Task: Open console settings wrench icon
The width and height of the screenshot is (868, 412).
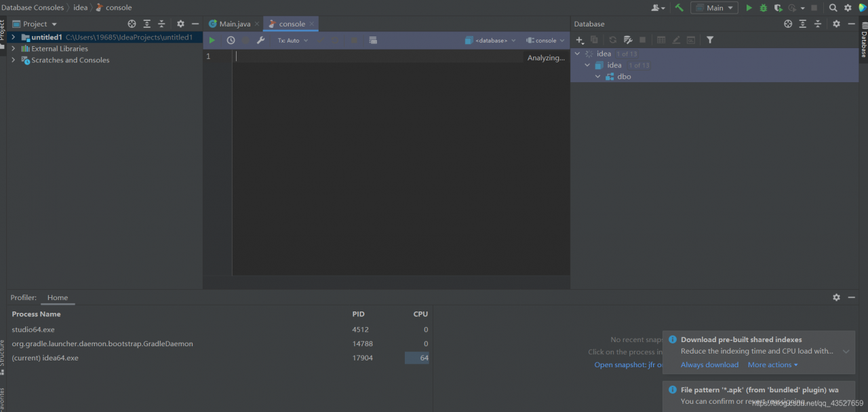Action: coord(260,41)
